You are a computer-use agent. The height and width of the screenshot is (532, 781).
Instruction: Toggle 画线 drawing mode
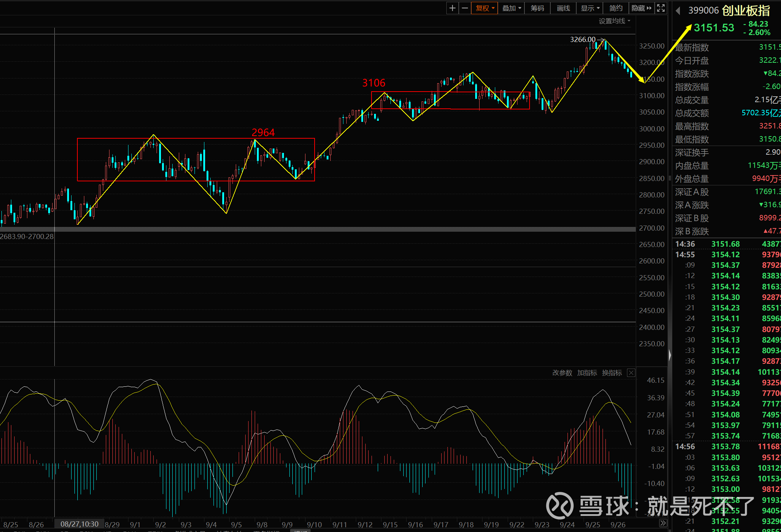coord(563,8)
